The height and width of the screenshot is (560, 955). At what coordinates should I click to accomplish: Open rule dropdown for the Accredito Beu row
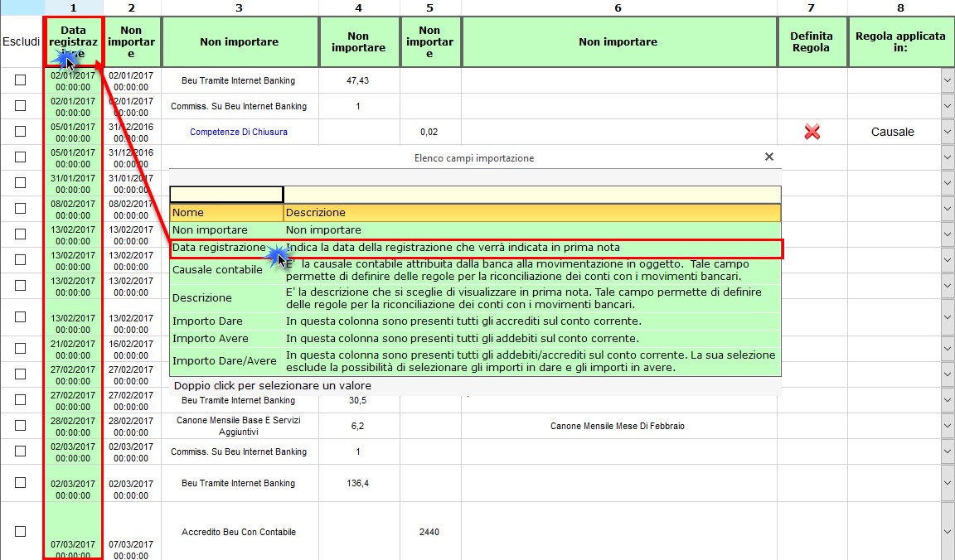tap(948, 531)
